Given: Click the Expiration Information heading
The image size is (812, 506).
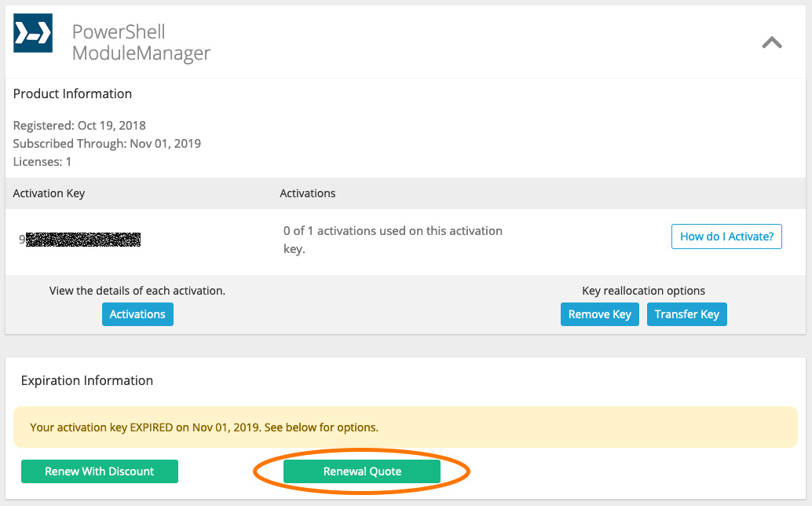Looking at the screenshot, I should [x=87, y=380].
